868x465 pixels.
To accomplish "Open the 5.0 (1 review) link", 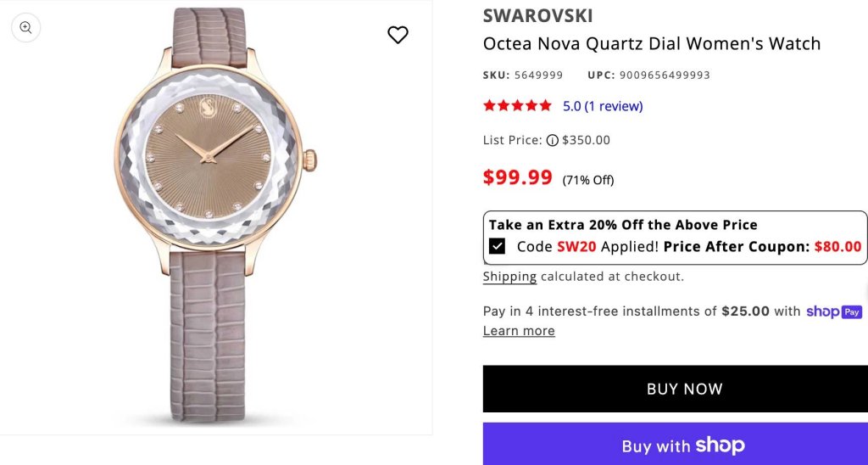I will [603, 106].
